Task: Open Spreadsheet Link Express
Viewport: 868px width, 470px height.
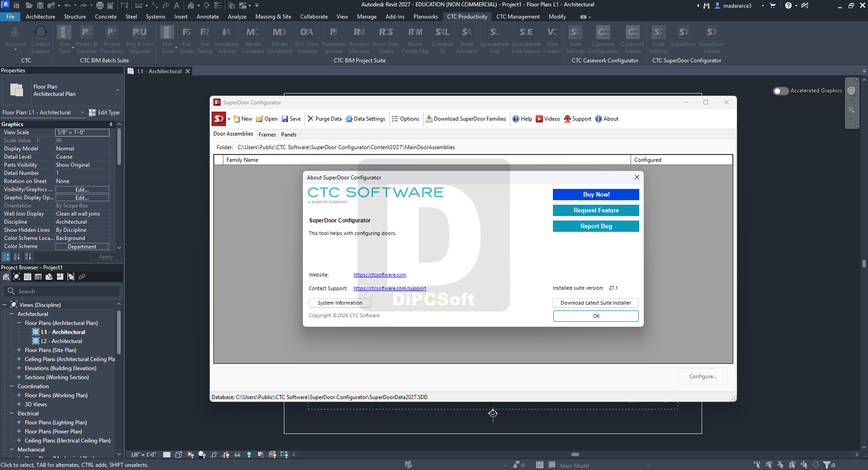Action: [526, 40]
